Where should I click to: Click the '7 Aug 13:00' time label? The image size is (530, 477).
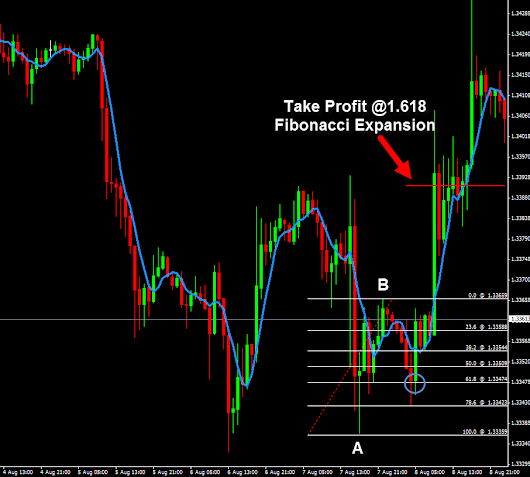pos(355,472)
